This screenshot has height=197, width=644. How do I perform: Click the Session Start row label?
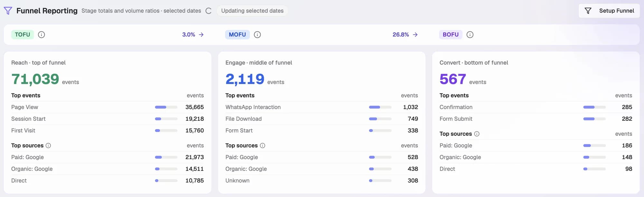click(x=28, y=119)
